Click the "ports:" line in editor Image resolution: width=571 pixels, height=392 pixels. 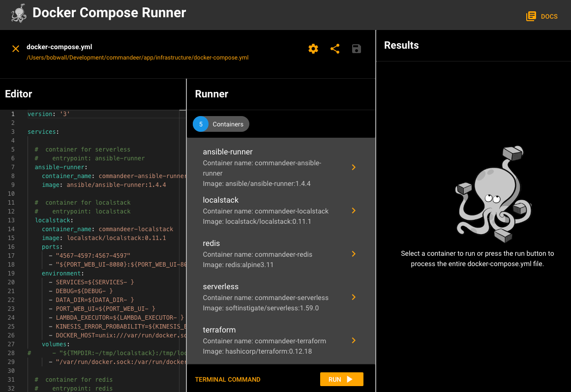[x=52, y=247]
